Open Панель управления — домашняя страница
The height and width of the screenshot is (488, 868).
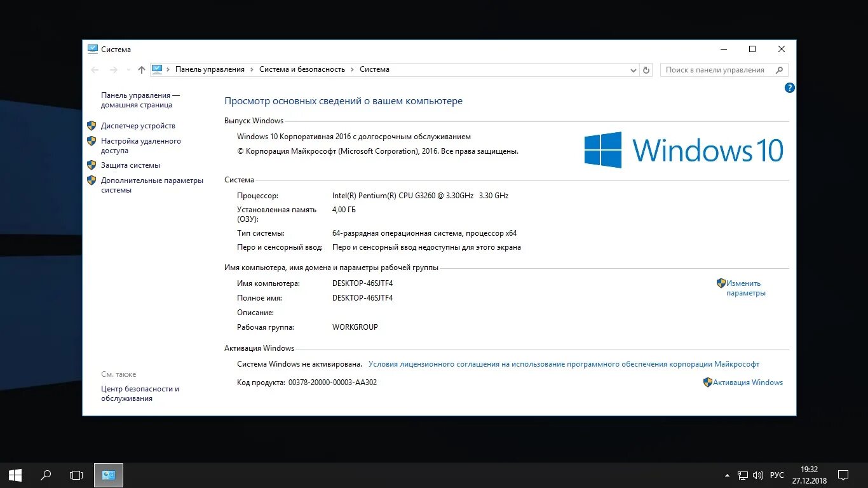click(140, 100)
